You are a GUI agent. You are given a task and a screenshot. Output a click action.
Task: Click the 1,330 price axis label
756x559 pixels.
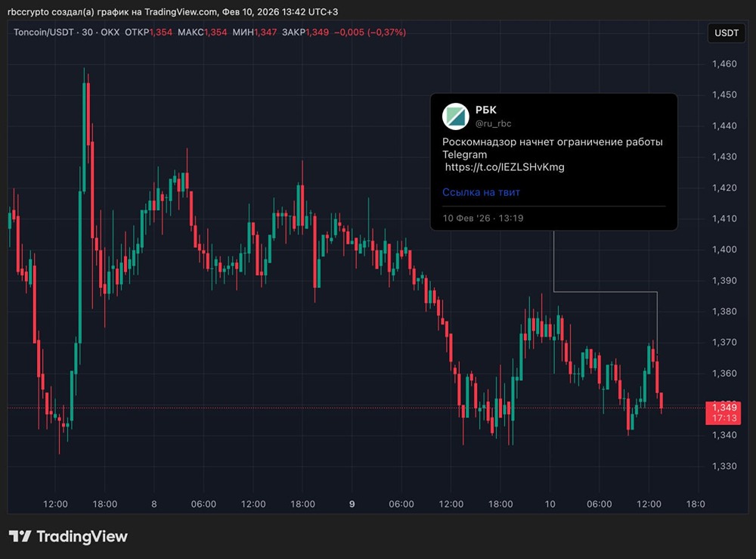click(724, 467)
